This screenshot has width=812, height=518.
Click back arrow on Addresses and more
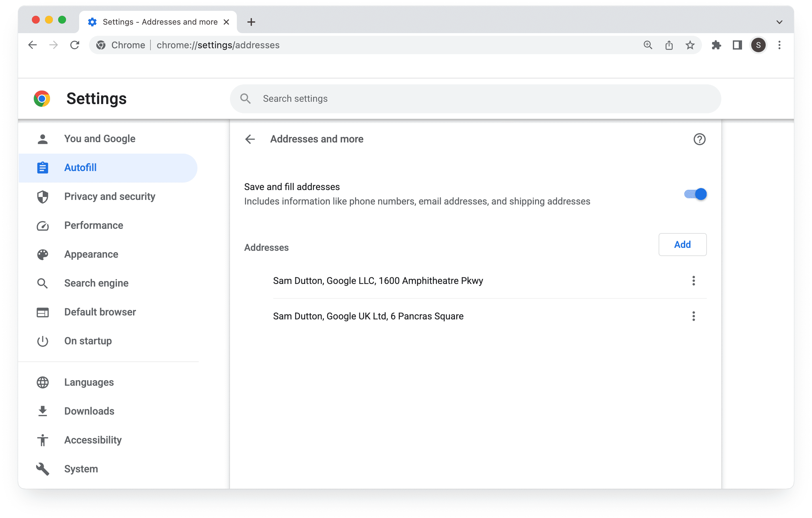tap(250, 139)
